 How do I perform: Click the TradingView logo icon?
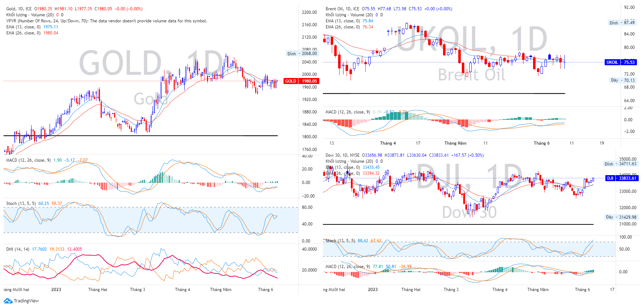coord(8,301)
